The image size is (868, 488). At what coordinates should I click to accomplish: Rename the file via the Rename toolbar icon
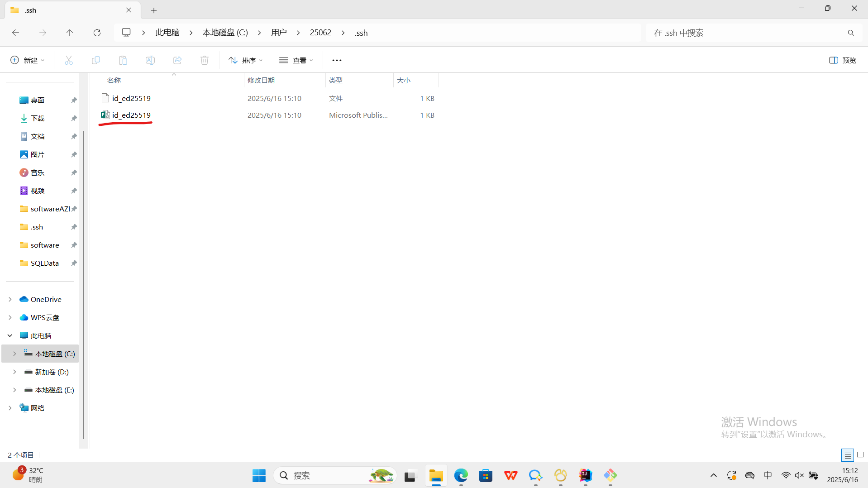coord(150,60)
